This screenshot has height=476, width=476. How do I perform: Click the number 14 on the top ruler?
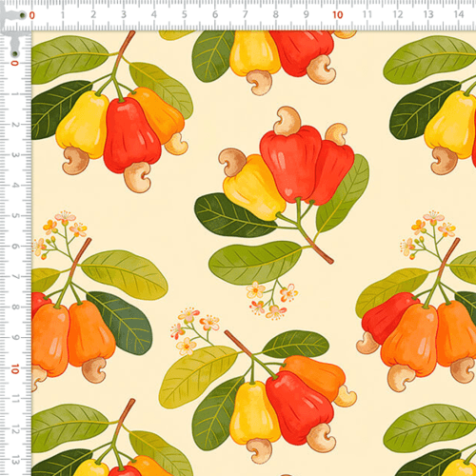click(x=459, y=14)
